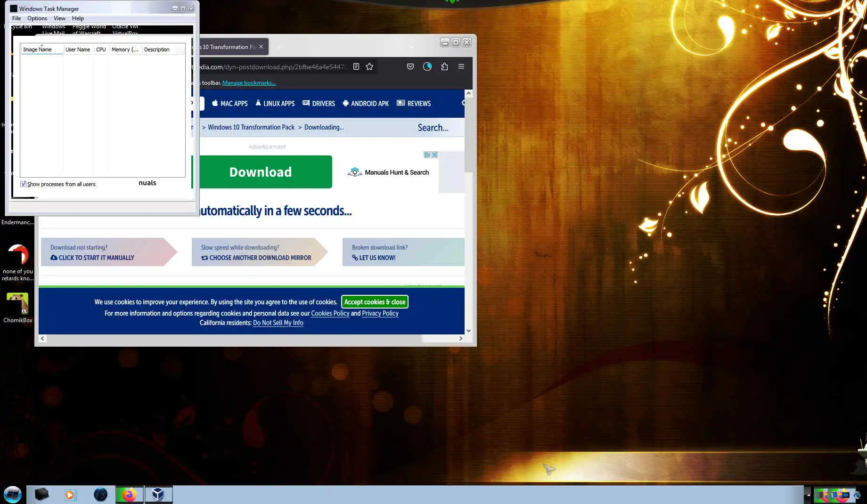Open the Firefox extensions puzzle icon
Image resolution: width=867 pixels, height=504 pixels.
pyautogui.click(x=444, y=67)
